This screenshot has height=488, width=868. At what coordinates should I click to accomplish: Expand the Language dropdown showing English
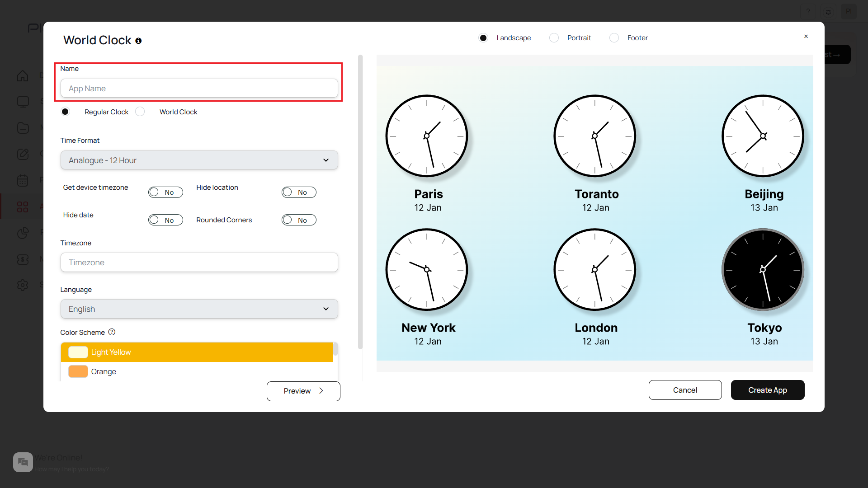(199, 309)
